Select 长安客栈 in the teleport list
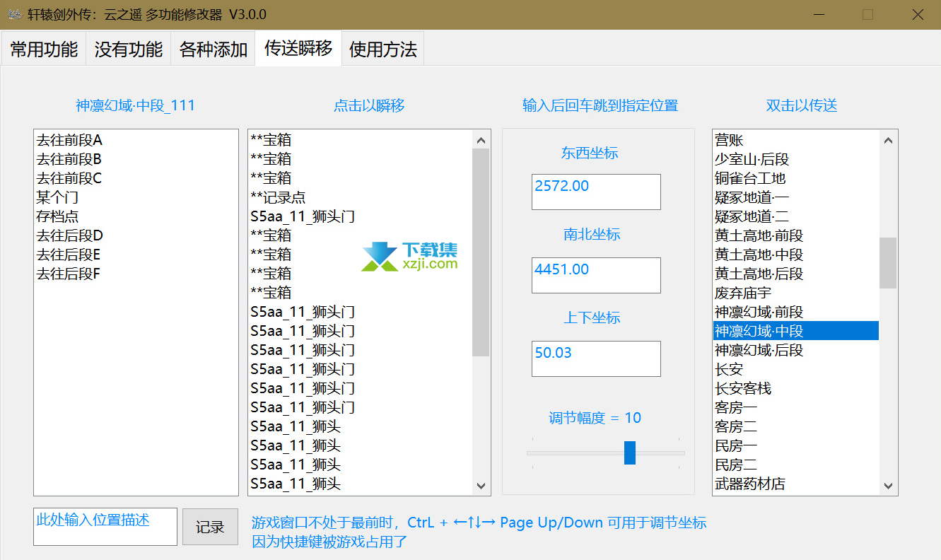 coord(796,388)
